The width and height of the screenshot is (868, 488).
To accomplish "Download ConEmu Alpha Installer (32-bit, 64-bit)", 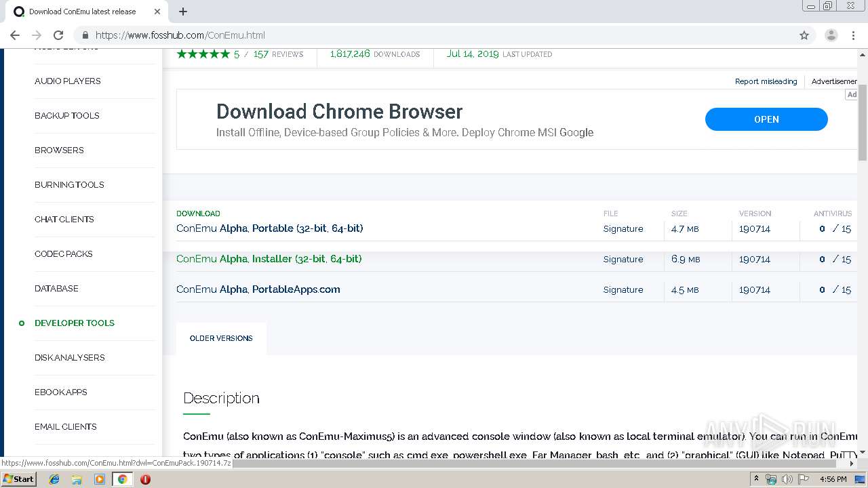I will pos(269,259).
